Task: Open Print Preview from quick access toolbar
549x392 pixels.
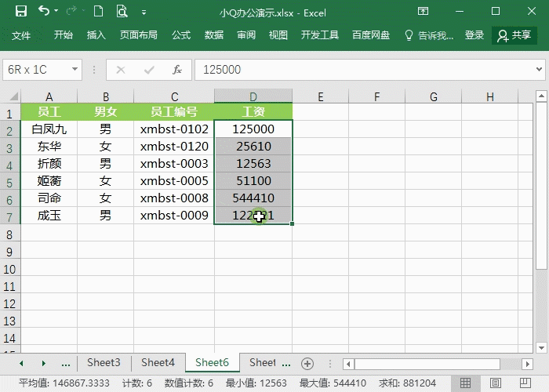Action: (122, 12)
